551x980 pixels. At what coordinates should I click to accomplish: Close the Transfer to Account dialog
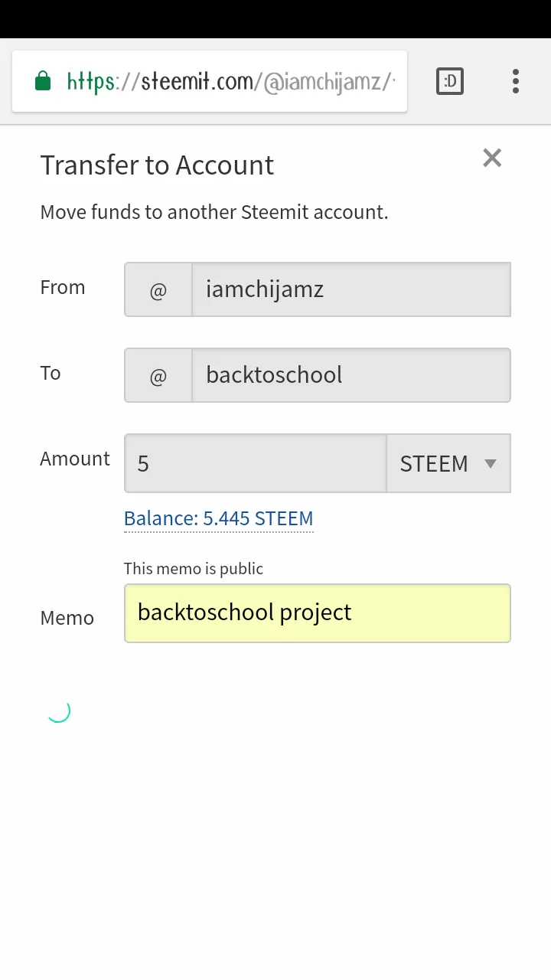tap(492, 158)
